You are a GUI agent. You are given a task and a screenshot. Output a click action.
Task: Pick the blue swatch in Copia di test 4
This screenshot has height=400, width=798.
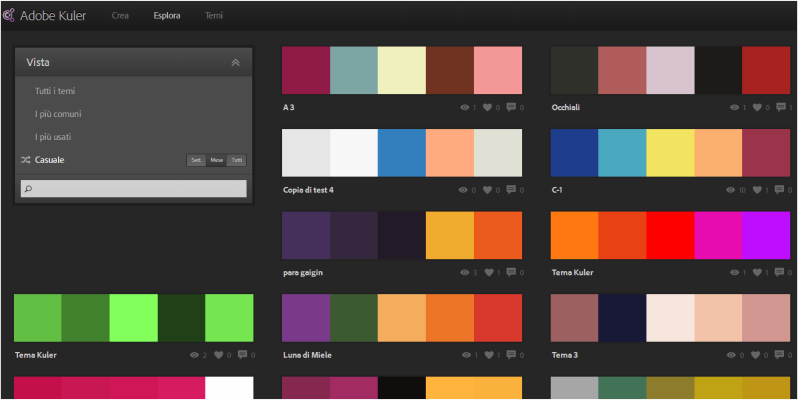click(x=402, y=153)
